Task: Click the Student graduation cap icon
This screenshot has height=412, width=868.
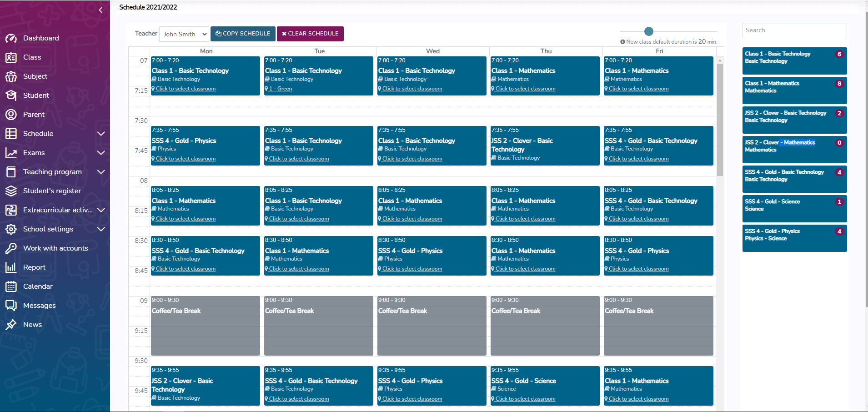Action: click(x=11, y=95)
